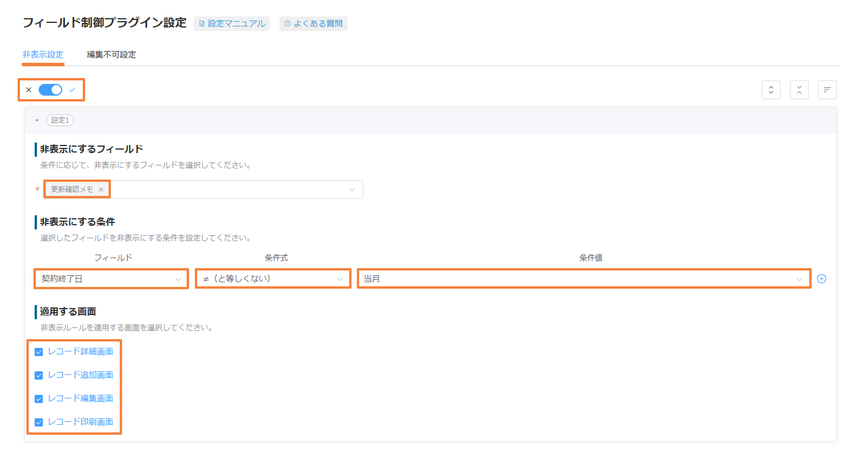Click the 更新確認メモ tag text
Viewport: 868px width, 450px height.
(x=72, y=190)
